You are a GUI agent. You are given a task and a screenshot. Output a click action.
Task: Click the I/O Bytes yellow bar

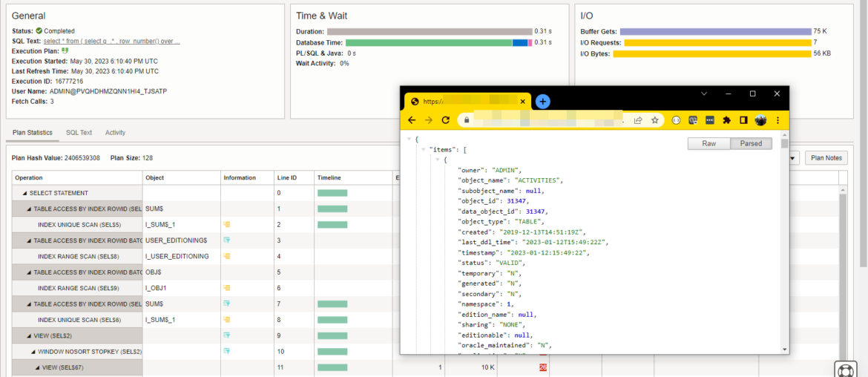712,53
